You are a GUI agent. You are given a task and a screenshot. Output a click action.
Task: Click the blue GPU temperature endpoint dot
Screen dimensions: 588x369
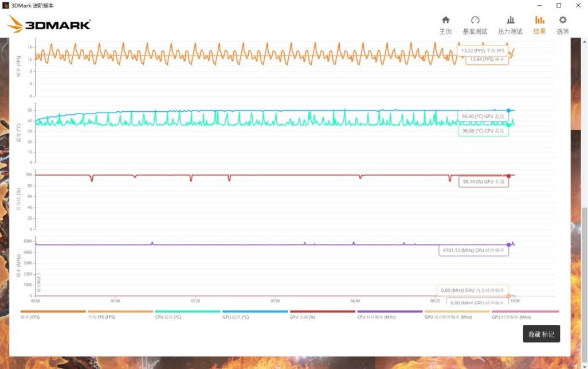point(509,109)
